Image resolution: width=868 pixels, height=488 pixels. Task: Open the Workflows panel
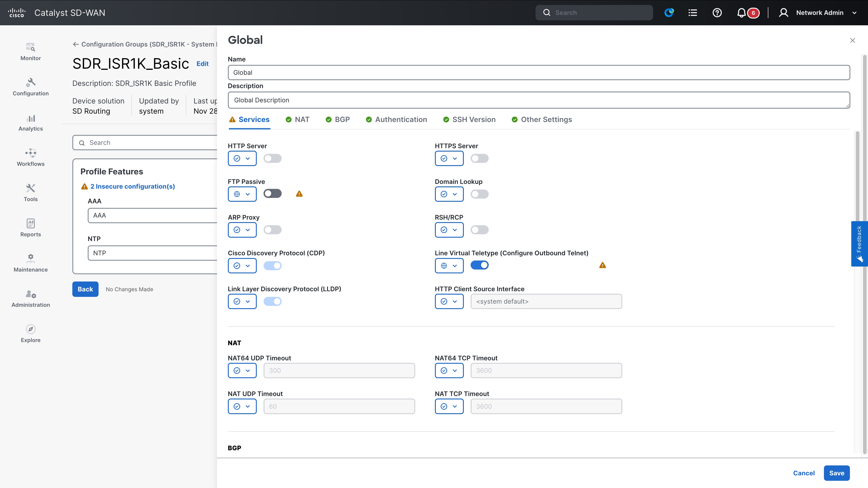point(30,157)
